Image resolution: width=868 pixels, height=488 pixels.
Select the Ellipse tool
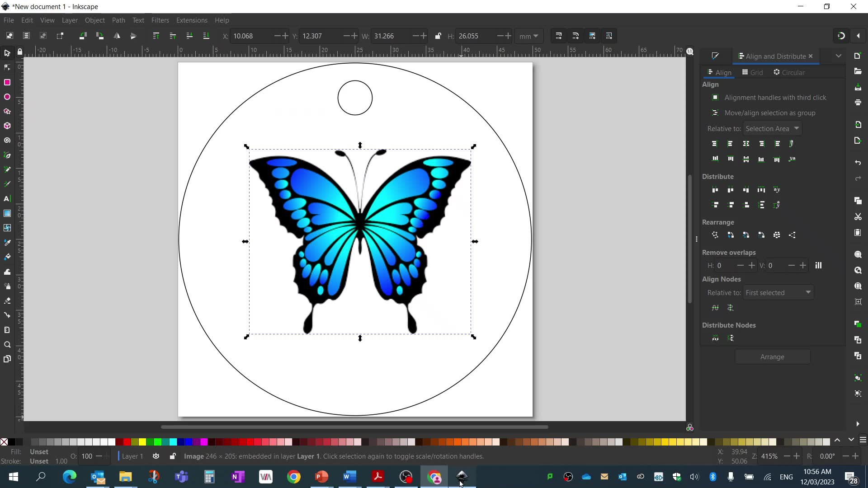7,97
